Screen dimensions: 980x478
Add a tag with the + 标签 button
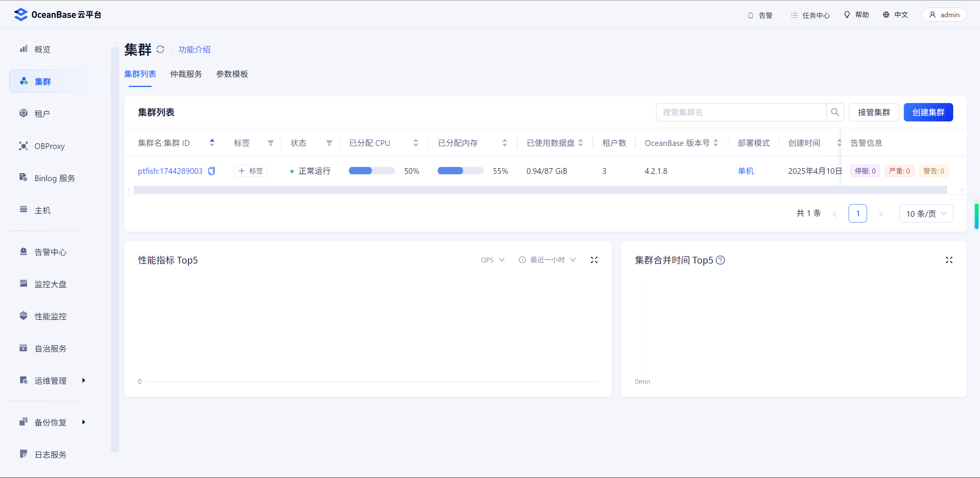(x=251, y=171)
